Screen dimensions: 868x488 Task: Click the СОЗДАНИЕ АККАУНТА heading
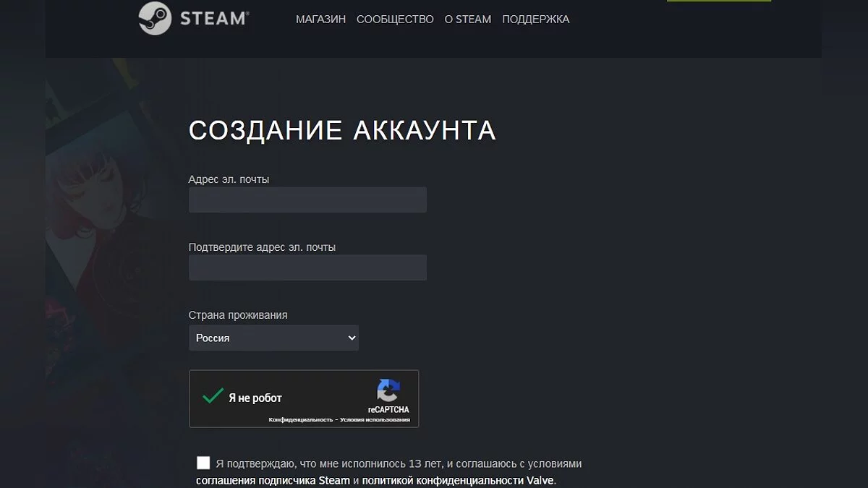coord(342,130)
